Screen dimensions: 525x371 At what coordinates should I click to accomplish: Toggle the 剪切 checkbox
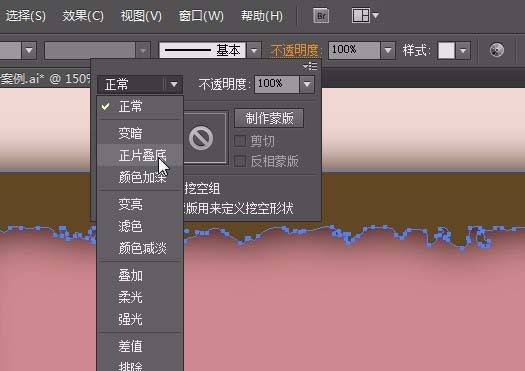click(240, 141)
